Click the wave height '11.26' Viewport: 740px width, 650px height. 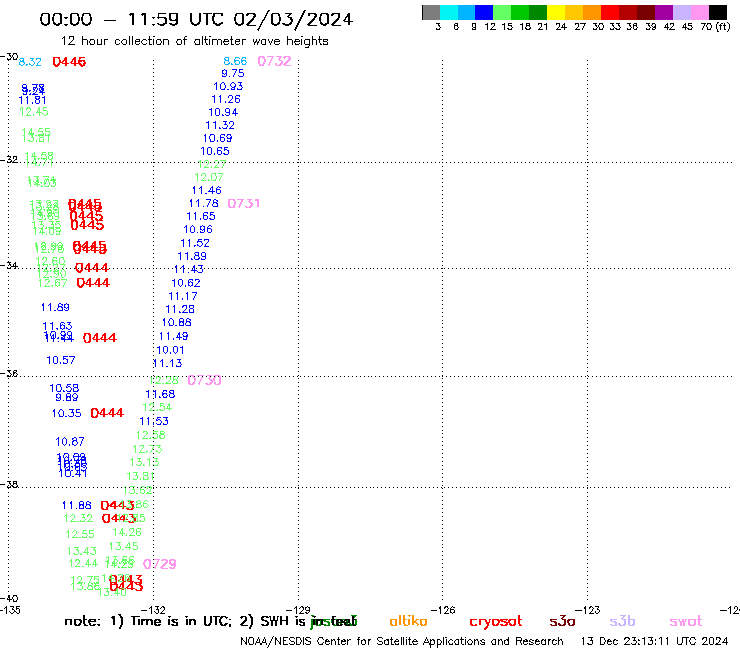tap(226, 99)
